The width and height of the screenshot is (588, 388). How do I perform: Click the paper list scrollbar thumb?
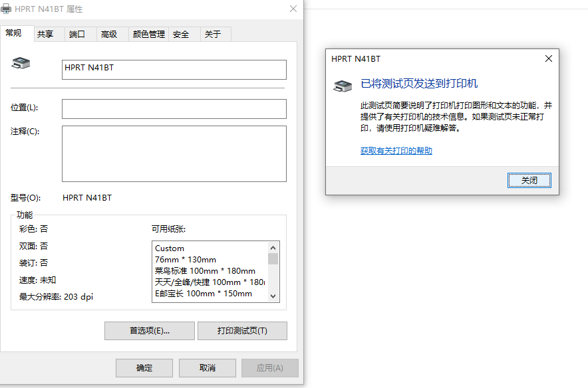273,259
